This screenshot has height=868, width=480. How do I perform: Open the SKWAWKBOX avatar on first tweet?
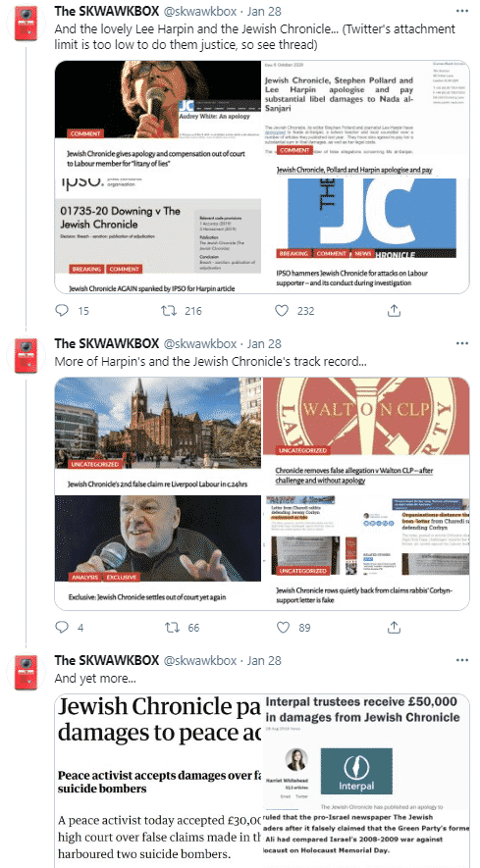click(27, 23)
